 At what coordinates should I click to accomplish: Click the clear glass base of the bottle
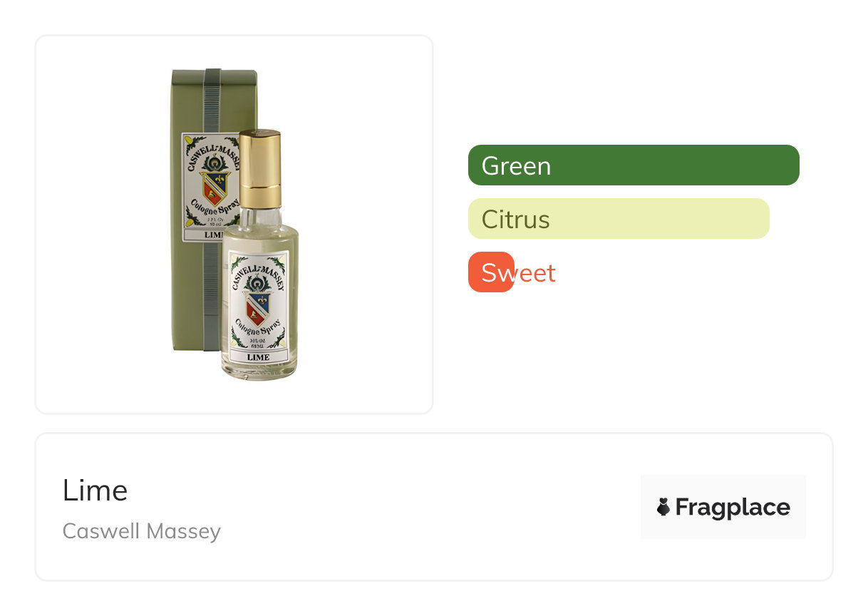(259, 370)
